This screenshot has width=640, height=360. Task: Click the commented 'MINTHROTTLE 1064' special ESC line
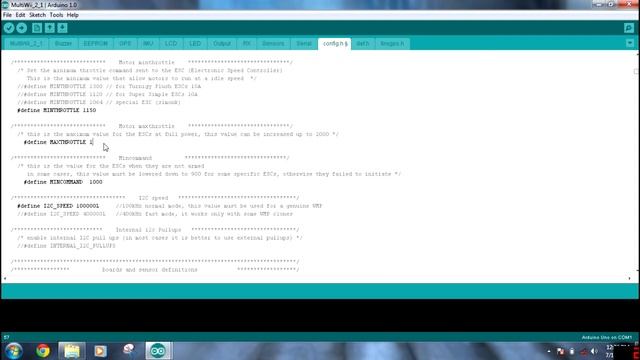[99, 102]
